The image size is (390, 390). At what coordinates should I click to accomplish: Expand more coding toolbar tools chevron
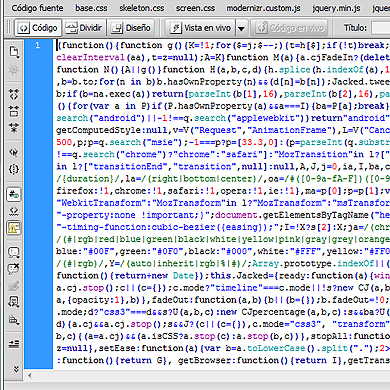tap(15, 369)
